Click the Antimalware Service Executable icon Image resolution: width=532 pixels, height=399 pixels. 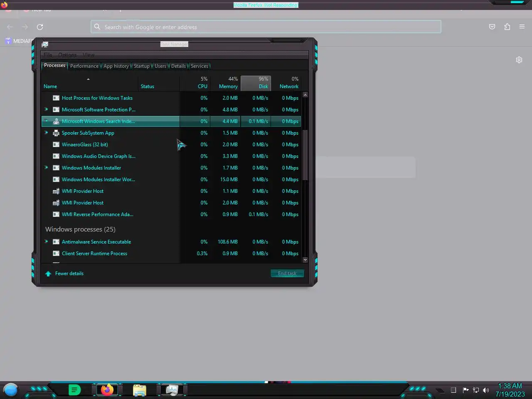pyautogui.click(x=56, y=242)
